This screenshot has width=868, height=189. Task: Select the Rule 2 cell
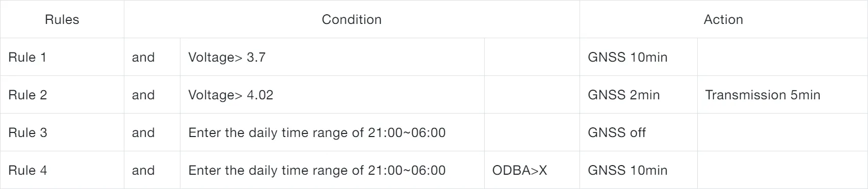point(62,95)
